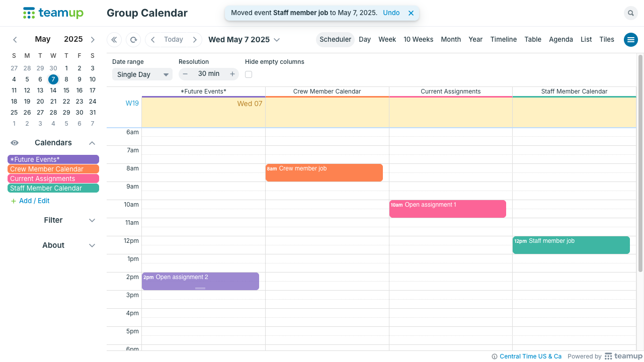Viewport: 644px width, 362px height.
Task: Switch to the Month view
Action: click(451, 39)
